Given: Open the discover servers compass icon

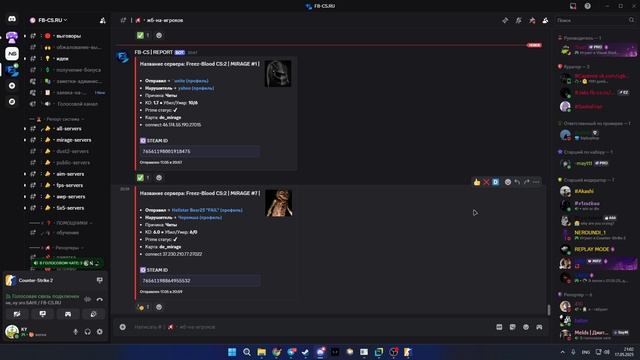Looking at the screenshot, I should point(12,101).
